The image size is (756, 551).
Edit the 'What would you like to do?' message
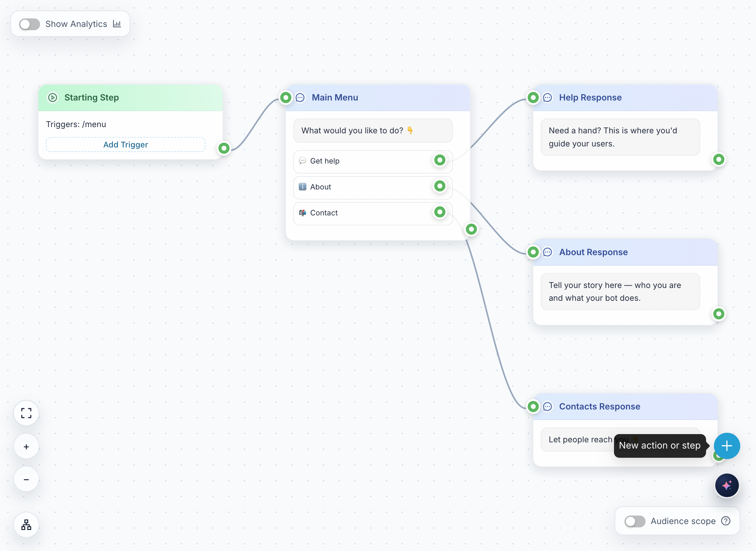coord(373,130)
